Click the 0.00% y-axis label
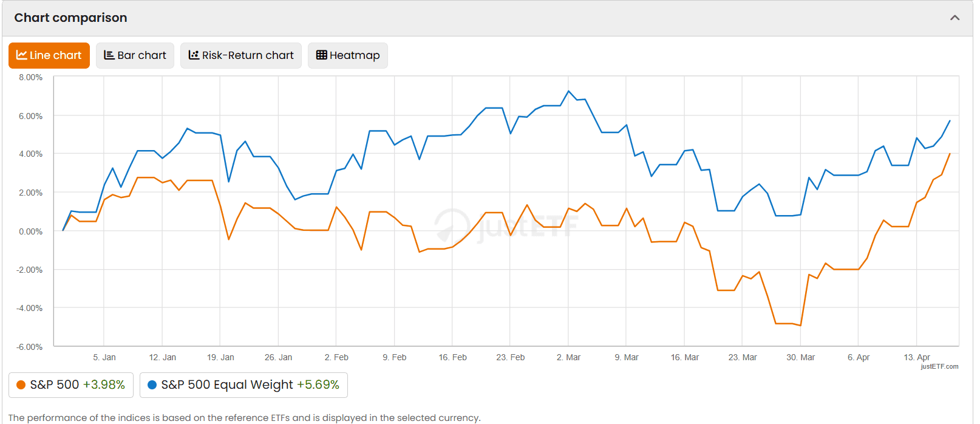This screenshot has height=424, width=980. [x=30, y=231]
